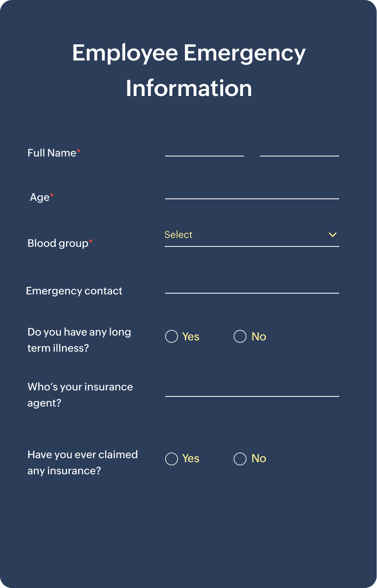Viewport: 377px width, 588px height.
Task: Choose No for ever claimed insurance
Action: 240,459
